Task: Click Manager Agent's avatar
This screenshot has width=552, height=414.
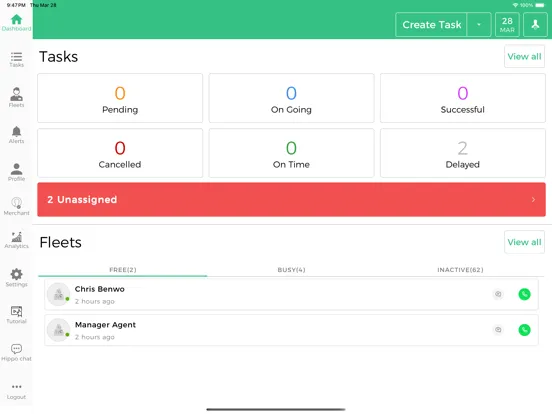Action: 58,330
